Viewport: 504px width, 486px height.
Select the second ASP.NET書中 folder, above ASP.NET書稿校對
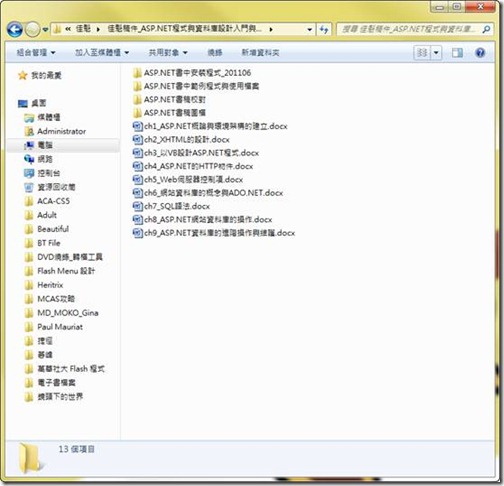coord(196,86)
